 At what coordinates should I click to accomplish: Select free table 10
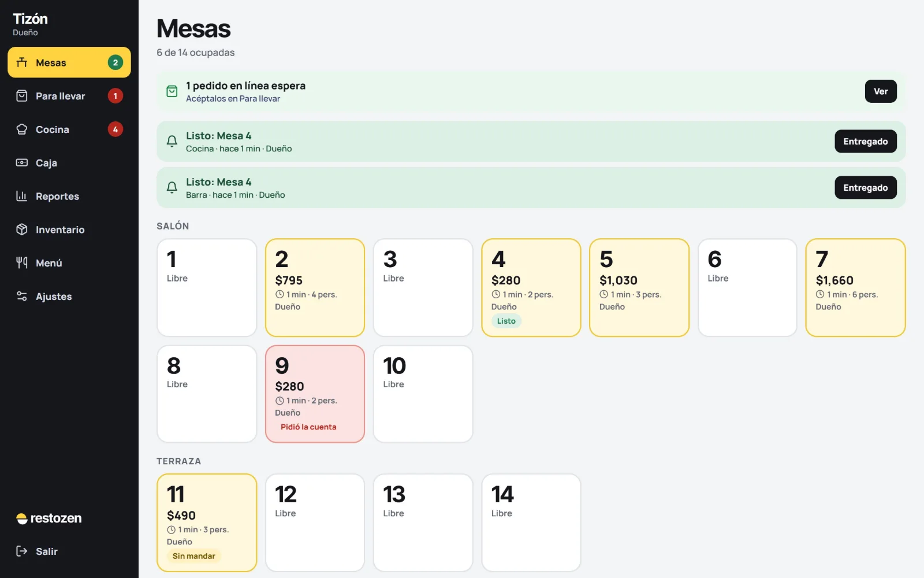pos(423,394)
